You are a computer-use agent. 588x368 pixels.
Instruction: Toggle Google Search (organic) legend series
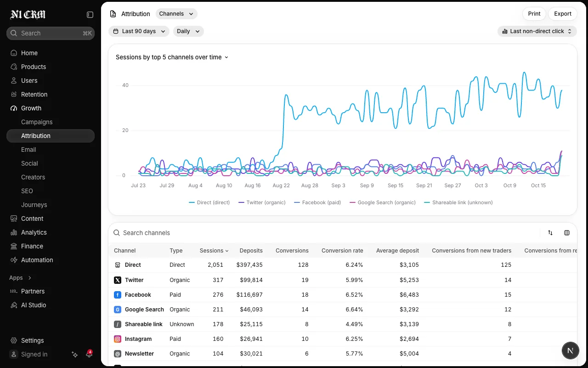(x=383, y=202)
